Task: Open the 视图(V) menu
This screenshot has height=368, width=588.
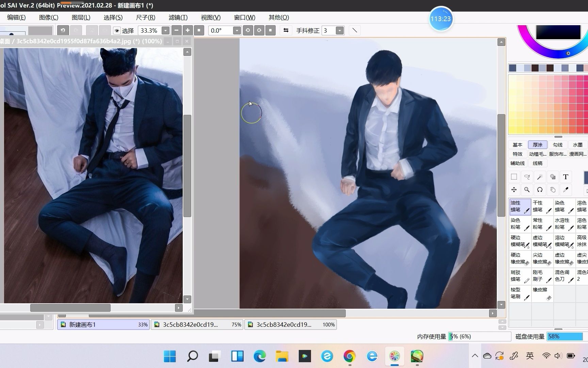Action: coord(211,17)
